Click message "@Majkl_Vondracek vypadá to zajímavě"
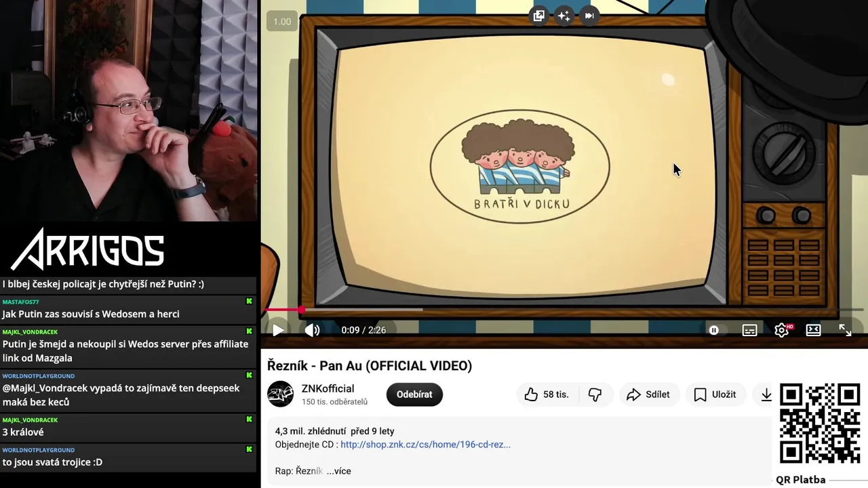Viewport: 868px width, 488px height. tap(121, 395)
